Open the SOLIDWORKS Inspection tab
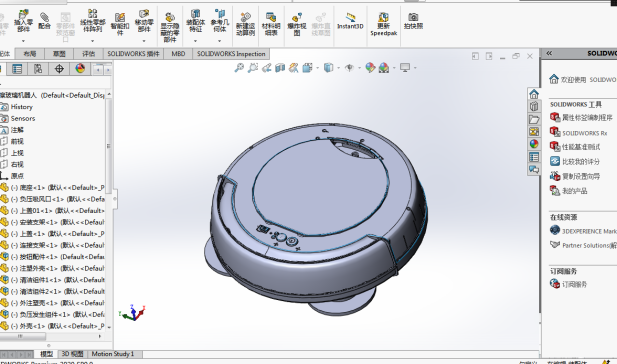Viewport: 617px width, 364px height. [231, 54]
